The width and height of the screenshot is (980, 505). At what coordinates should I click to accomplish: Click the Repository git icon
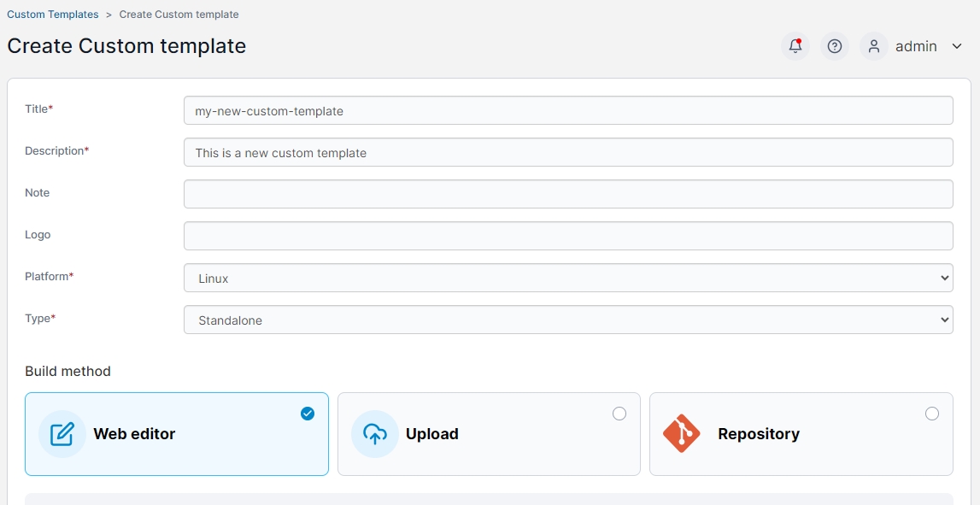pos(681,434)
